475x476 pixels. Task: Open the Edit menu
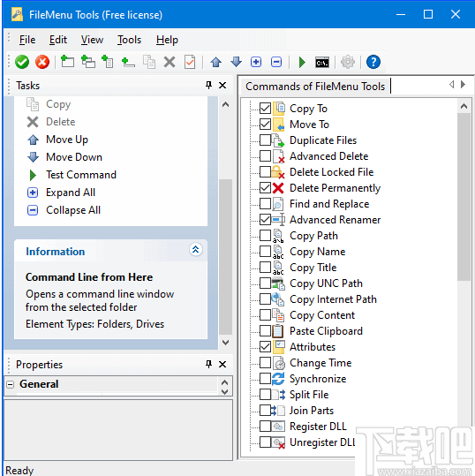pos(58,40)
